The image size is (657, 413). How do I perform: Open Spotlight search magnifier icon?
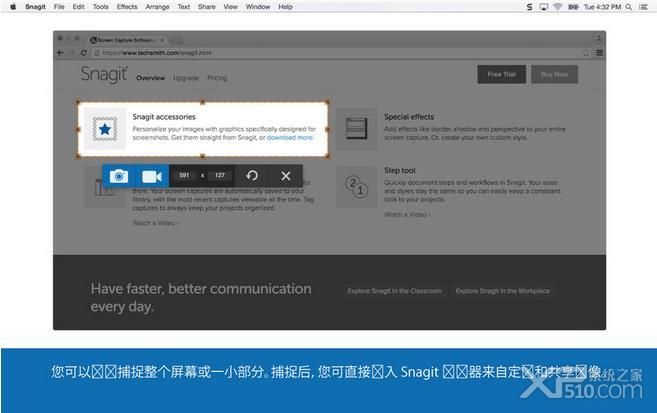pos(629,7)
